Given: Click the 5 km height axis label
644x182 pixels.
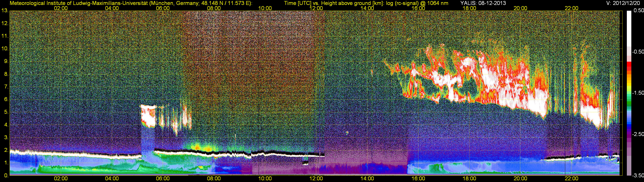Looking at the screenshot, I should [6, 112].
